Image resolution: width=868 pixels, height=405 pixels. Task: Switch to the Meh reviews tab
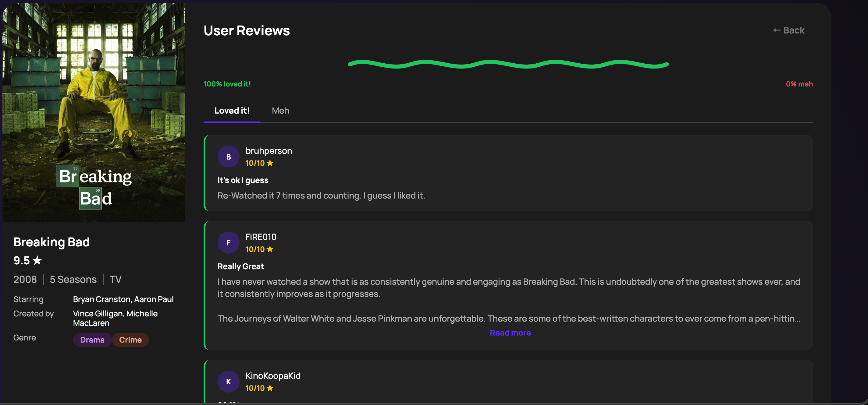pos(280,111)
